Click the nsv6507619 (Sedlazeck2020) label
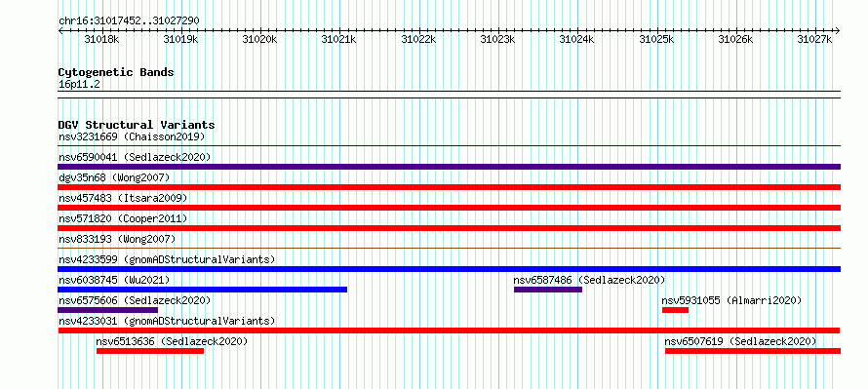The image size is (868, 389). [x=740, y=341]
